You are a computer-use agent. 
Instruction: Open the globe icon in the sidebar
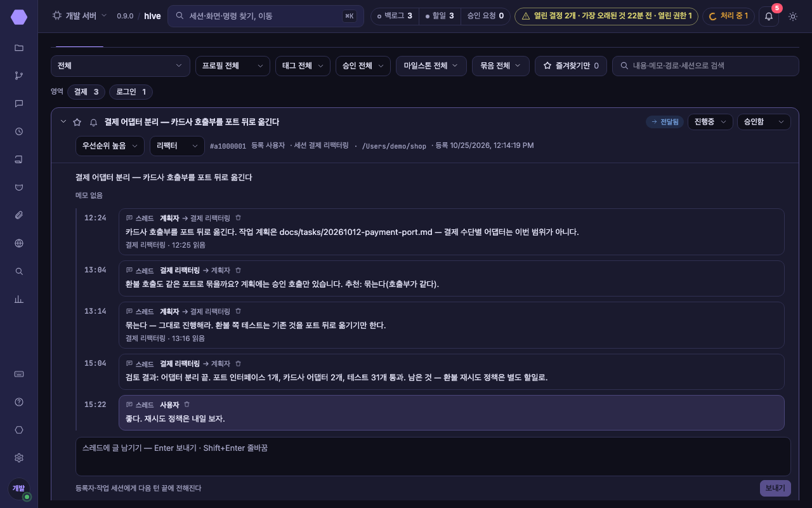click(19, 243)
